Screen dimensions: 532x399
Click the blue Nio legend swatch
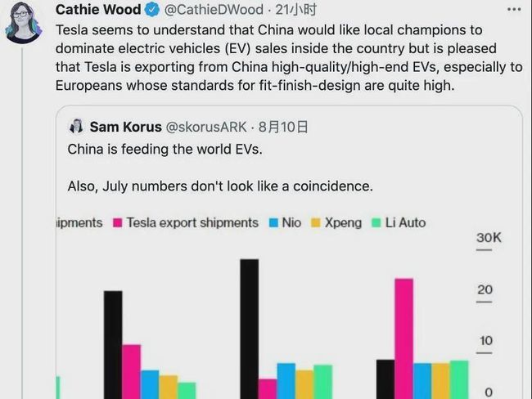pyautogui.click(x=273, y=222)
